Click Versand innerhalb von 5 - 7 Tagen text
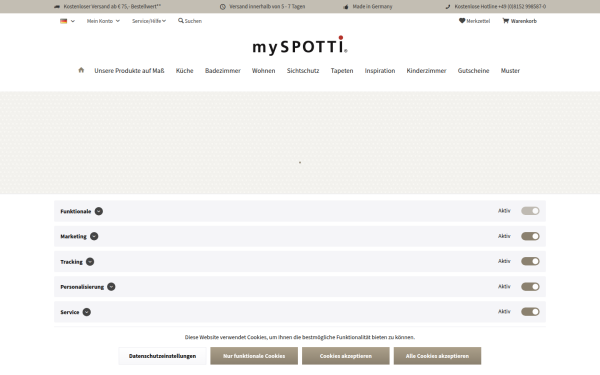Viewport: 600px width, 375px height. point(267,7)
